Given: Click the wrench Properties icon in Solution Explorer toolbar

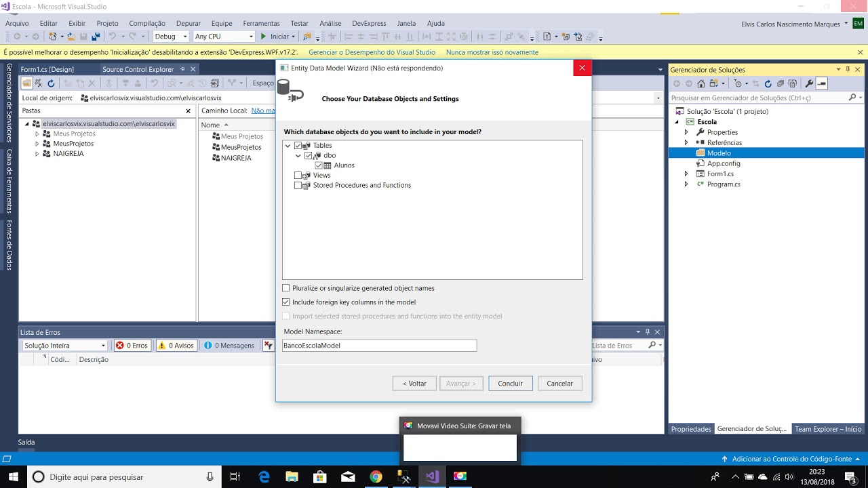Looking at the screenshot, I should pyautogui.click(x=808, y=83).
